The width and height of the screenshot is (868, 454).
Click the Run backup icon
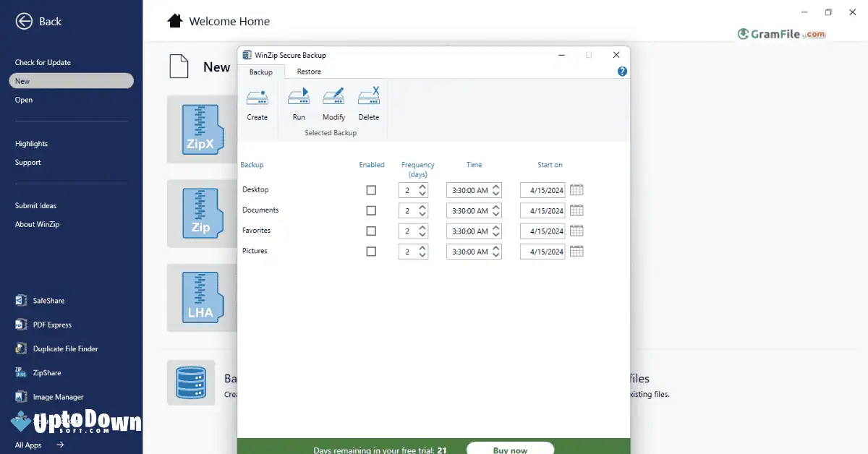(299, 103)
